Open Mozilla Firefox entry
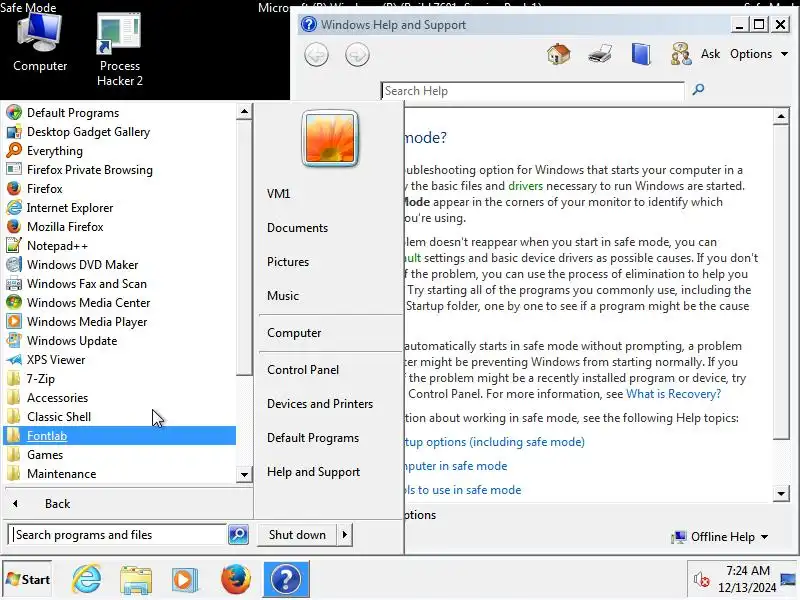 tap(120, 227)
